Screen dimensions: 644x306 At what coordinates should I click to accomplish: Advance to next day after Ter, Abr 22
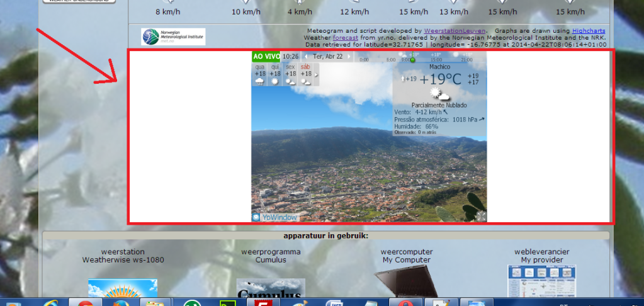[x=349, y=57]
